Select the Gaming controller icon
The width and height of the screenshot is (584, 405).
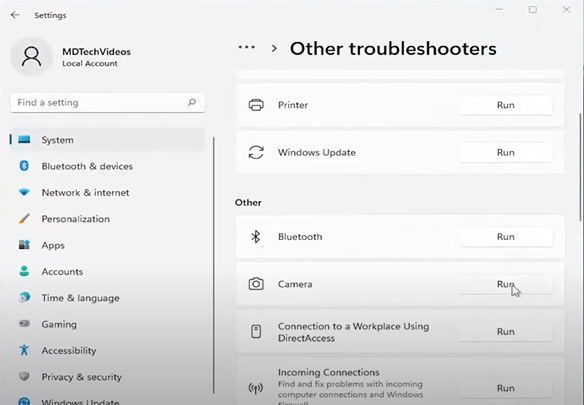pos(24,323)
